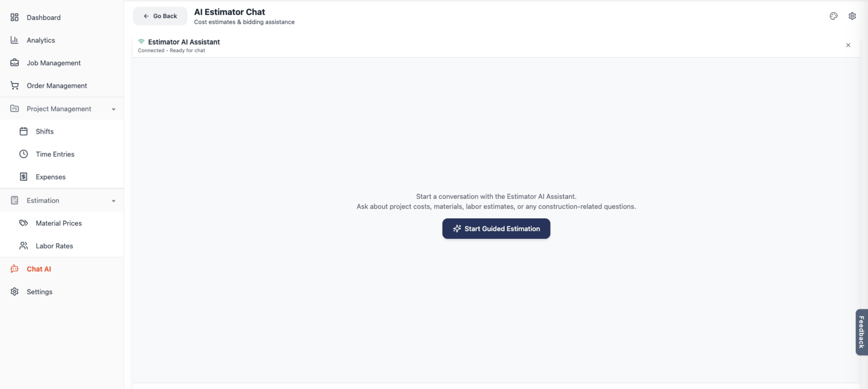Click the Order Management cart icon
The image size is (868, 389).
tap(15, 85)
